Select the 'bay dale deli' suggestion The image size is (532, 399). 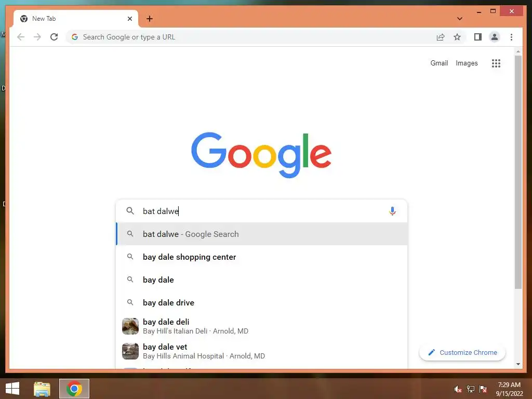point(262,326)
